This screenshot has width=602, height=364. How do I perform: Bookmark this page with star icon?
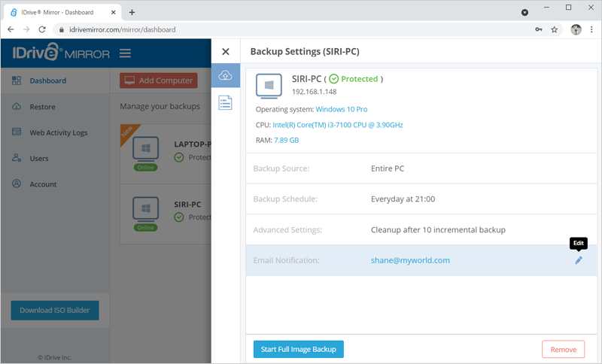pos(554,29)
